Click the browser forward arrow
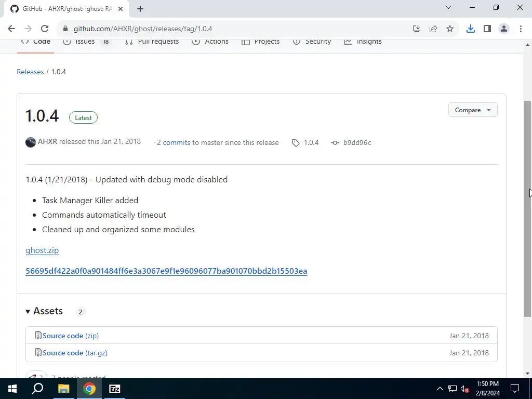532x399 pixels. (28, 29)
